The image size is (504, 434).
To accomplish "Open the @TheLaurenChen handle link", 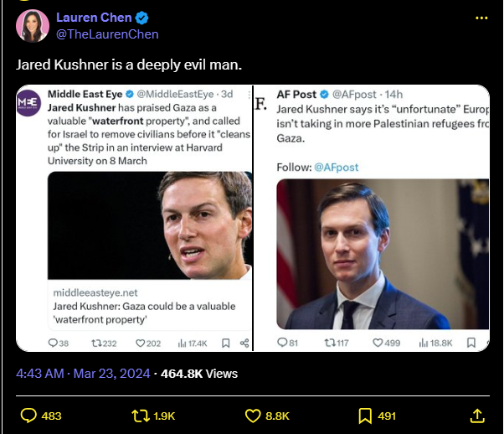I will tap(107, 34).
